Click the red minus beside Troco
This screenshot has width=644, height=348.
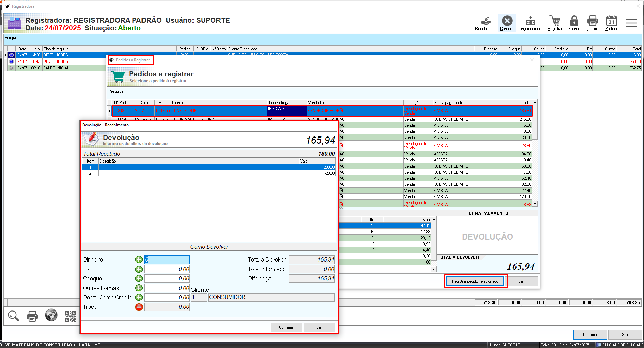(139, 307)
